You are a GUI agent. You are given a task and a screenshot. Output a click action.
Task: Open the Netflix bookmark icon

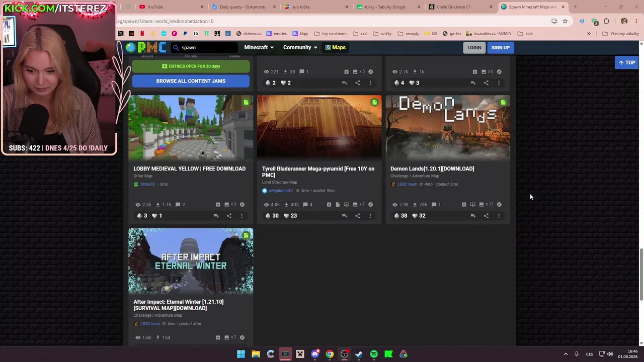[142, 34]
